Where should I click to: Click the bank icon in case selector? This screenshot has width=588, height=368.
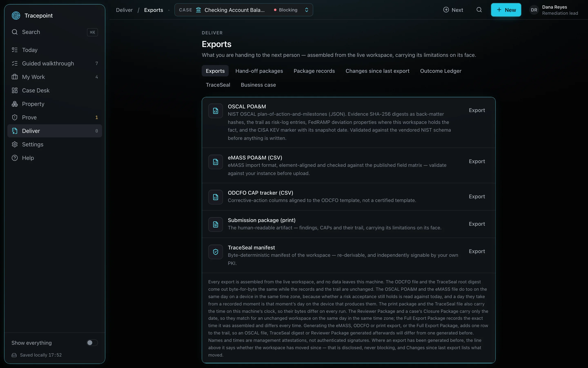[x=198, y=10]
